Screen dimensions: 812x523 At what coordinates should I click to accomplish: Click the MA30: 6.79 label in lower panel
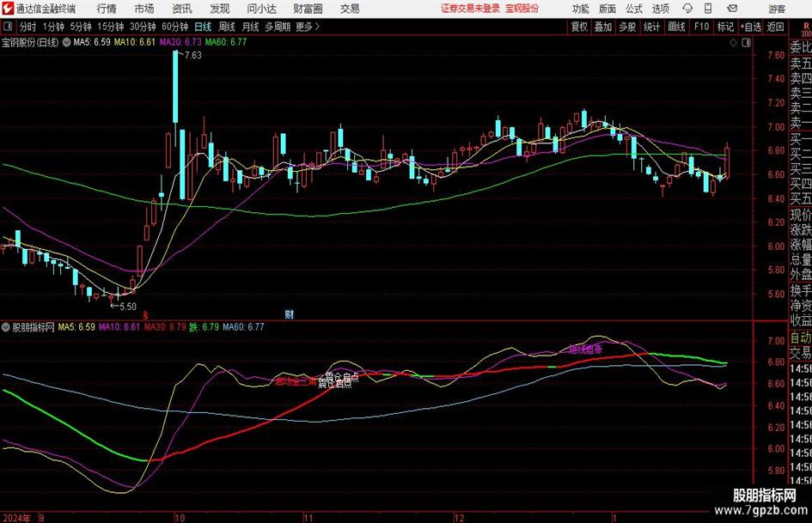[165, 327]
